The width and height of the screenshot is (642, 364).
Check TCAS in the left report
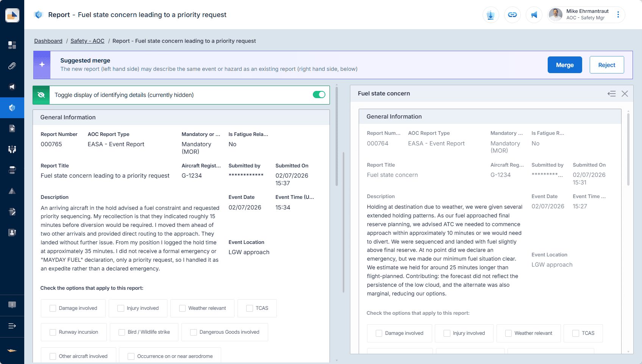click(250, 308)
